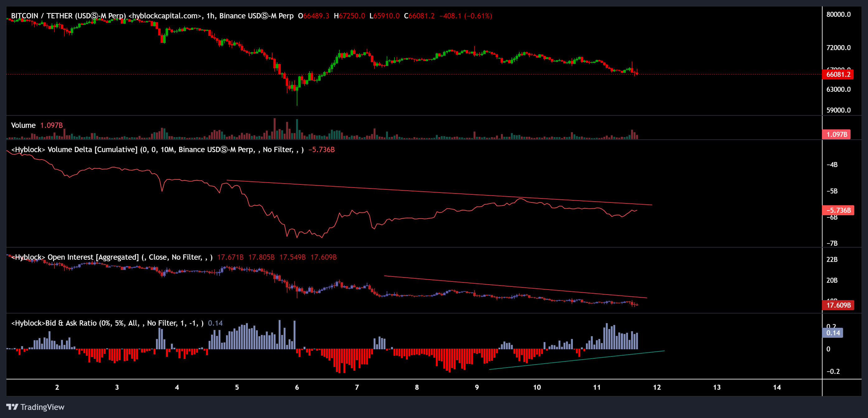Image resolution: width=868 pixels, height=418 pixels.
Task: Select the BITCOIN / TETHER symbol title
Action: point(40,16)
